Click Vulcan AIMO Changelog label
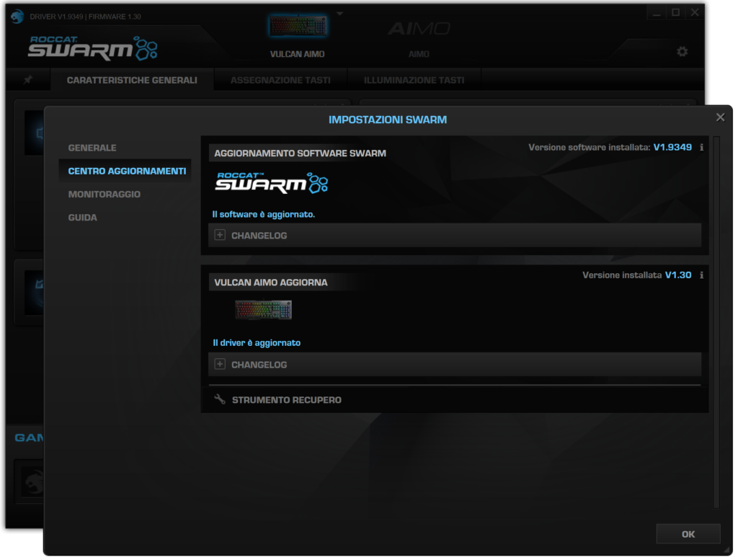Viewport: 738px width, 560px height. [259, 365]
